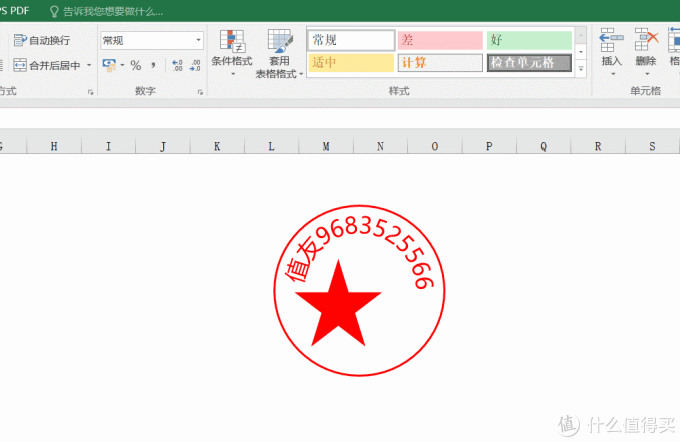
Task: Select the 适中 cell style
Action: pos(351,62)
